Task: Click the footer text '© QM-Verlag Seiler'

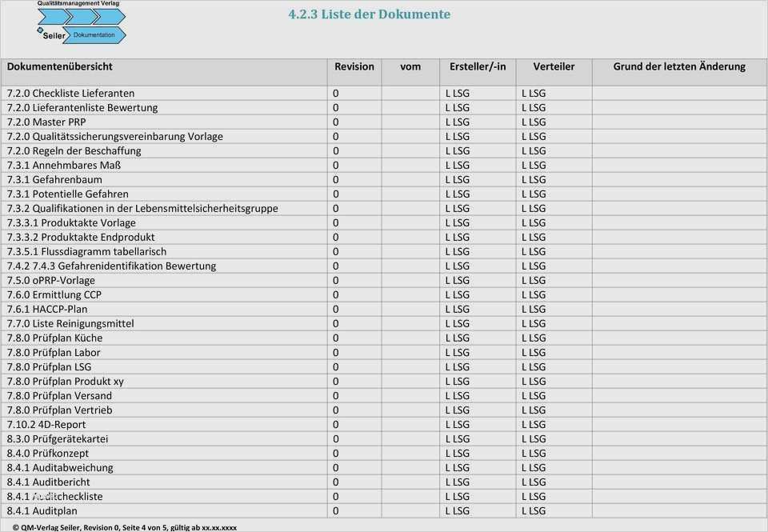Action: tap(48, 527)
